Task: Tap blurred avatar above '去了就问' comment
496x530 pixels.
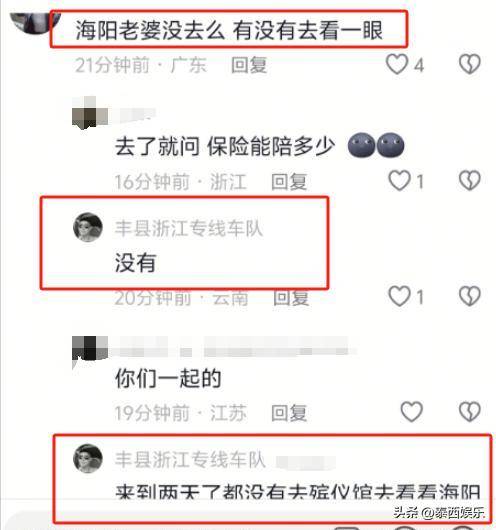Action: 90,113
